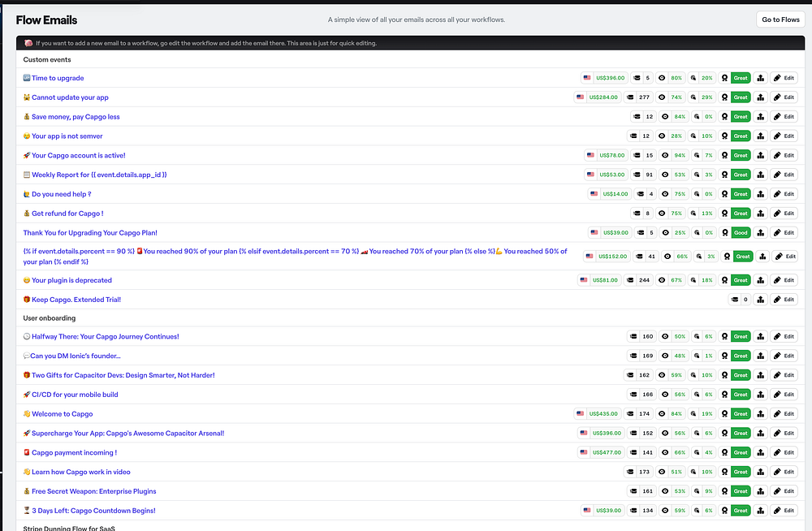Open the 'Do you need help ?' email

pos(61,194)
